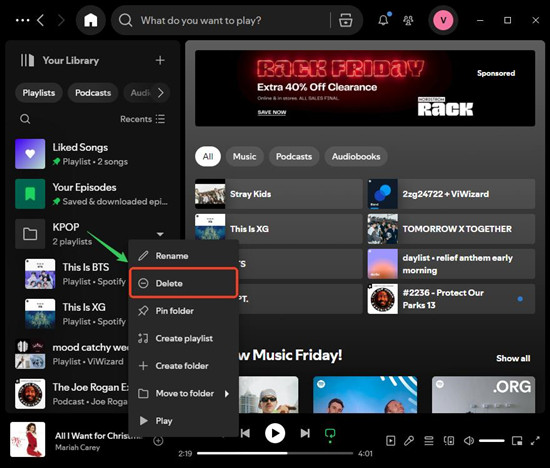This screenshot has height=468, width=550.
Task: Open the play queue
Action: (x=429, y=441)
